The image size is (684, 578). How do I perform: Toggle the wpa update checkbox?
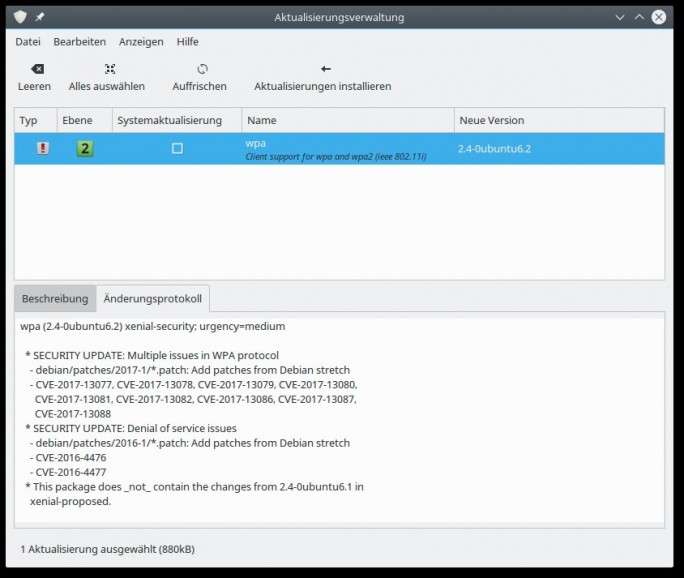coord(177,148)
